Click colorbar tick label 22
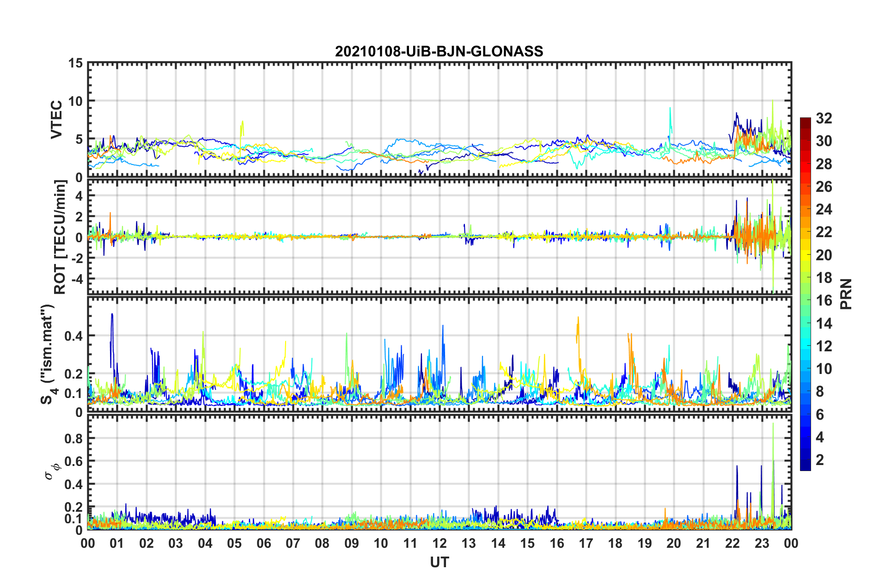Viewport: 879px width, 588px height. 824,232
